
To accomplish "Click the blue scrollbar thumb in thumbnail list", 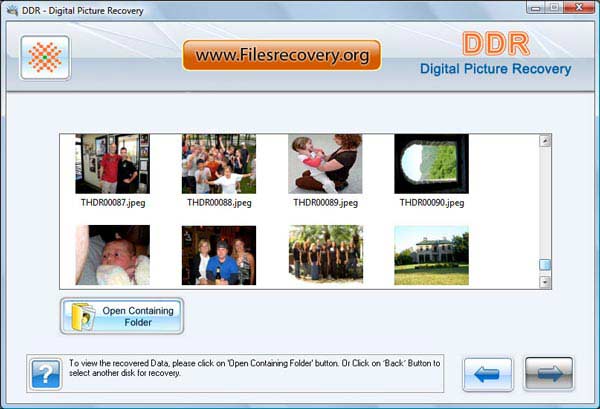I will point(545,264).
